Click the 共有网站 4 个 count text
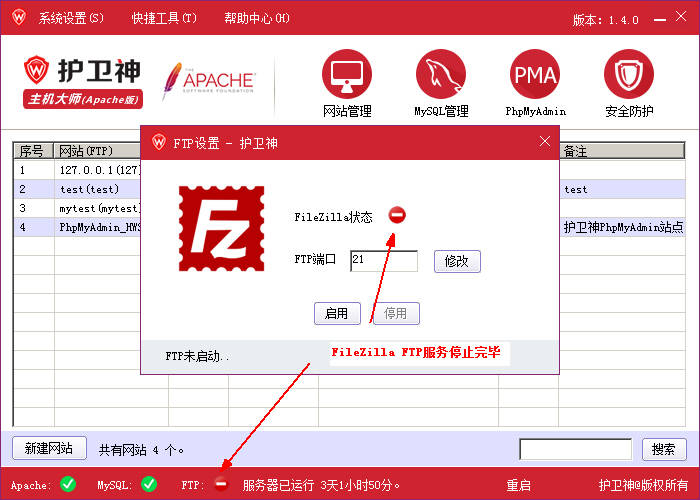This screenshot has width=700, height=500. pyautogui.click(x=142, y=450)
